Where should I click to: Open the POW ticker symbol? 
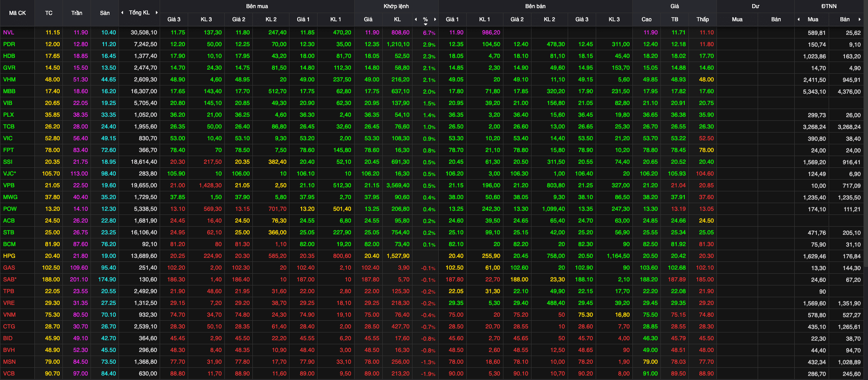[x=10, y=209]
